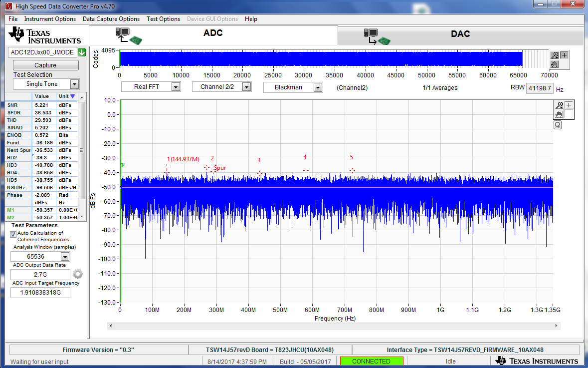Click the SNR value 5.221
Viewport: 588px width, 368px height.
click(x=41, y=105)
